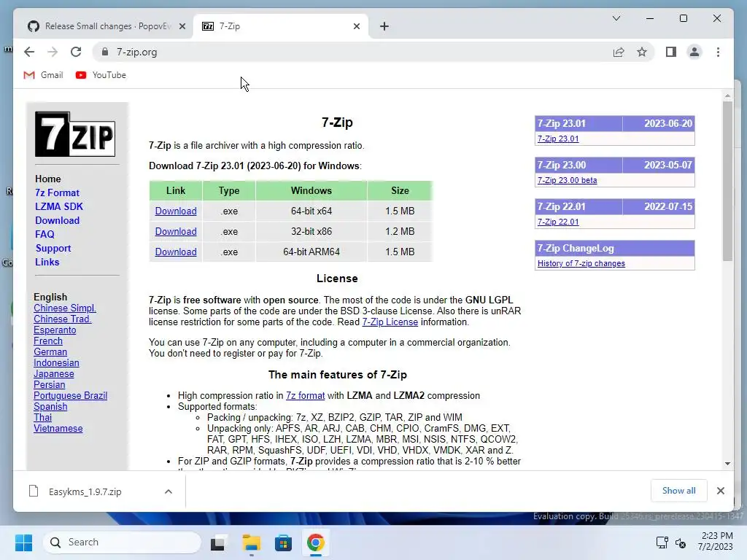Open Task View on the taskbar

click(217, 542)
